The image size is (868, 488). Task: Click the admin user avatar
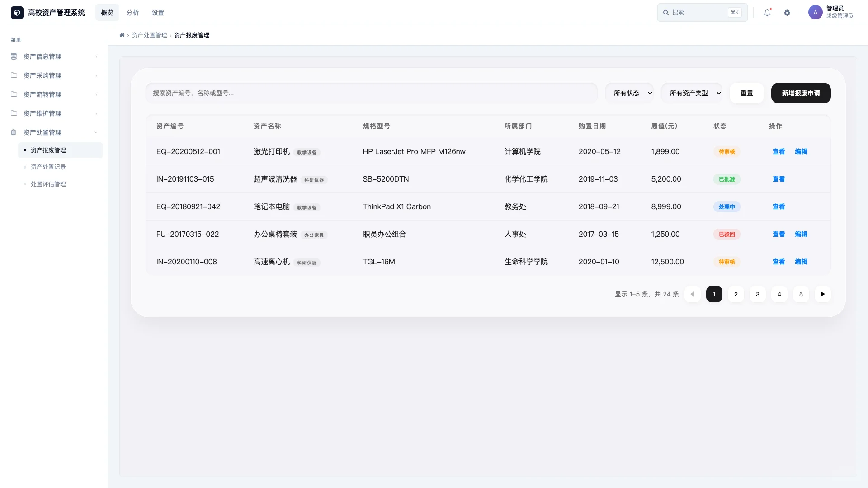click(x=815, y=12)
